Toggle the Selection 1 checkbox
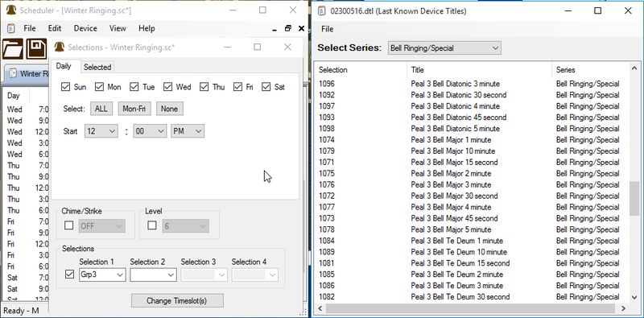The width and height of the screenshot is (644, 318). 70,275
